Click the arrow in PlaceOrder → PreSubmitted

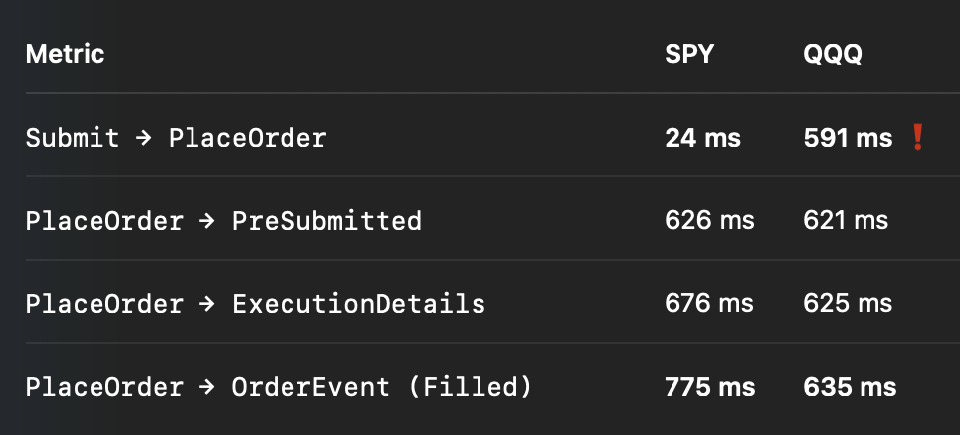(207, 221)
